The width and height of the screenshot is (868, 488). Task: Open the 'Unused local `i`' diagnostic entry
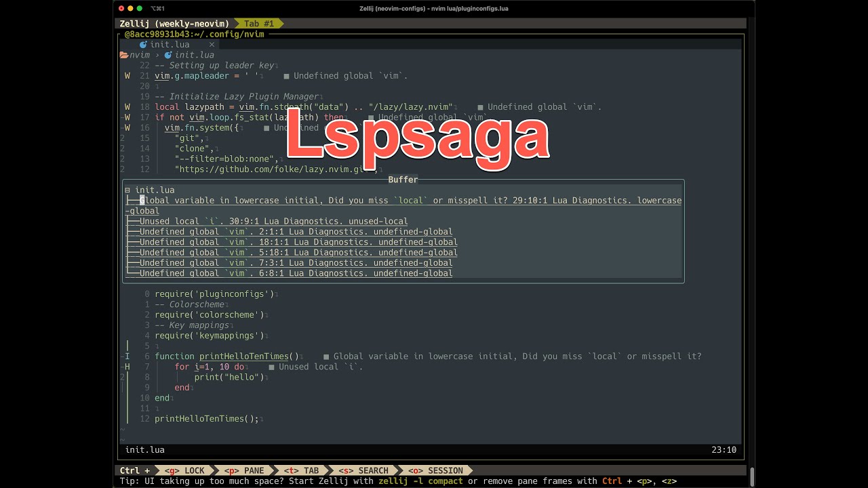click(x=273, y=221)
